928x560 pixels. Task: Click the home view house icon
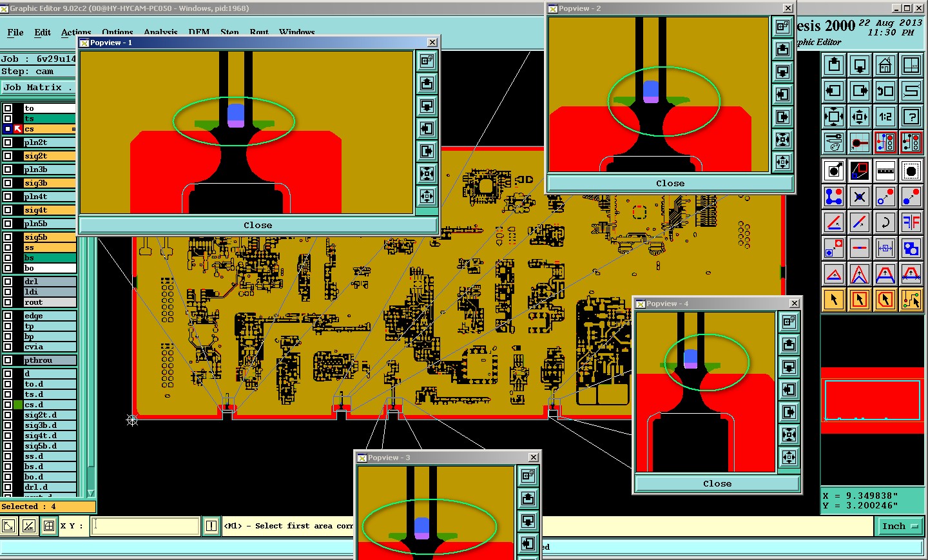(885, 65)
